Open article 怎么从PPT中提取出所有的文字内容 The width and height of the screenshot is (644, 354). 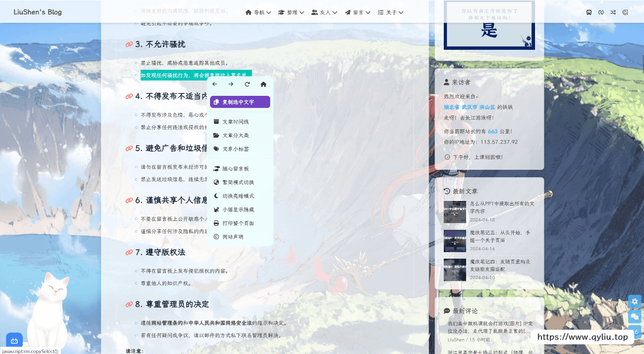(x=502, y=207)
